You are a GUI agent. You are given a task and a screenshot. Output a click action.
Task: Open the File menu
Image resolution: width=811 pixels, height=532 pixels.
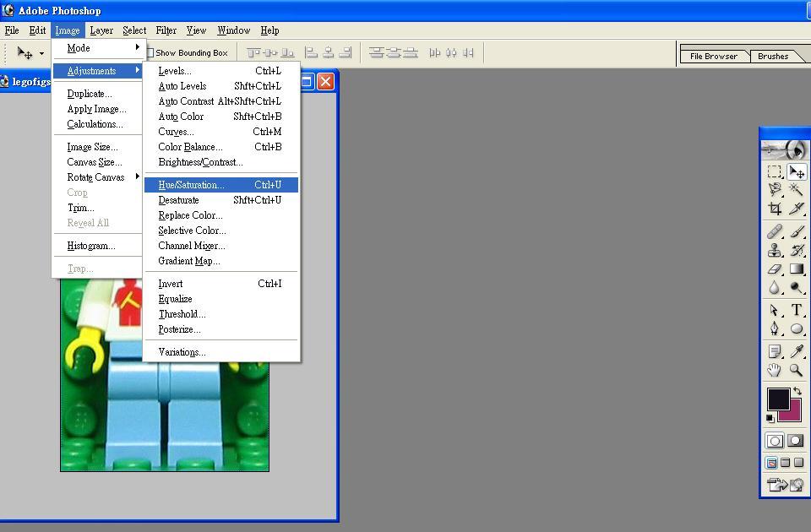[x=11, y=30]
